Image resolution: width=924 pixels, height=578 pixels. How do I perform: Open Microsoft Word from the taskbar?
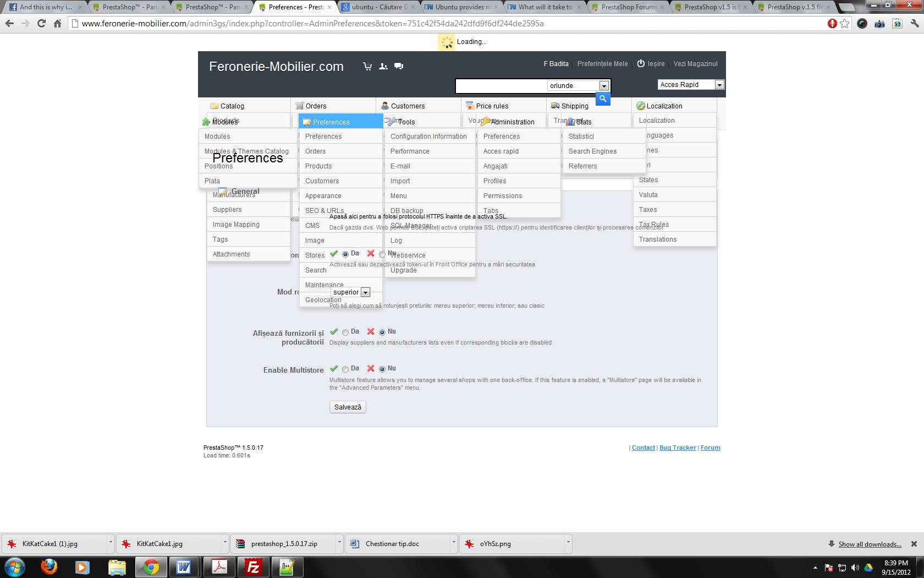coord(184,567)
